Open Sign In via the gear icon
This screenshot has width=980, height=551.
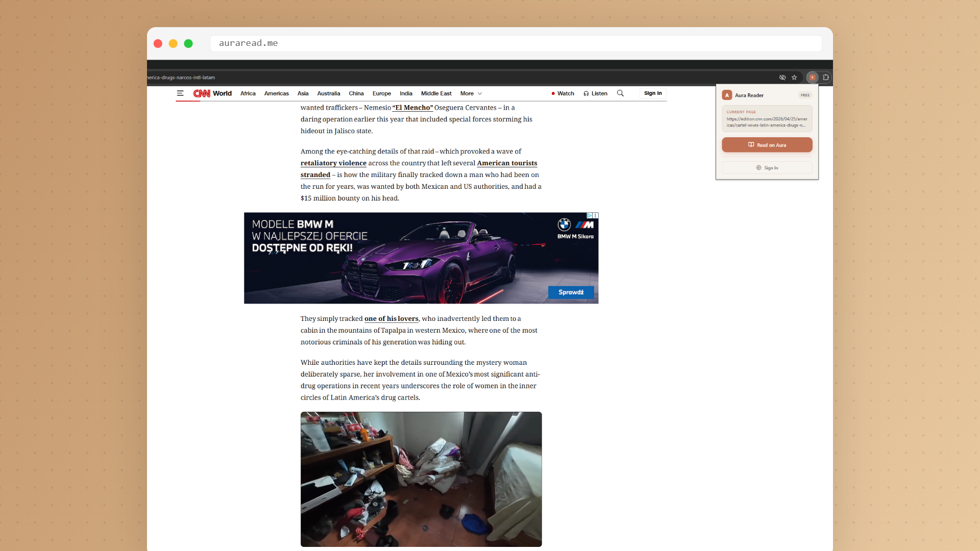click(759, 167)
